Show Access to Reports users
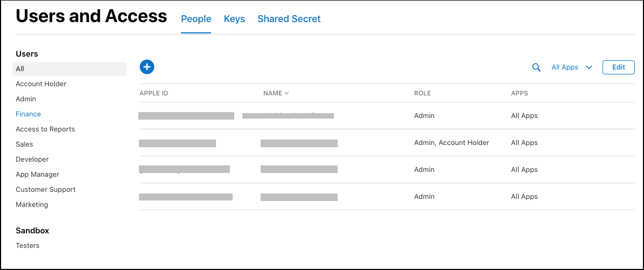Viewport: 644px width, 270px height. (45, 129)
